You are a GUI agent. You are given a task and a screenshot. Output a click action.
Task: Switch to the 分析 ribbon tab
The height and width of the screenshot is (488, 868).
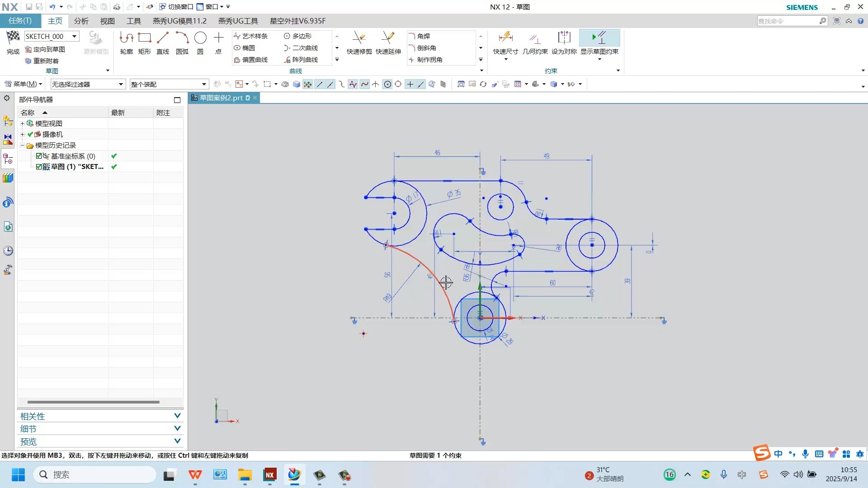click(81, 21)
